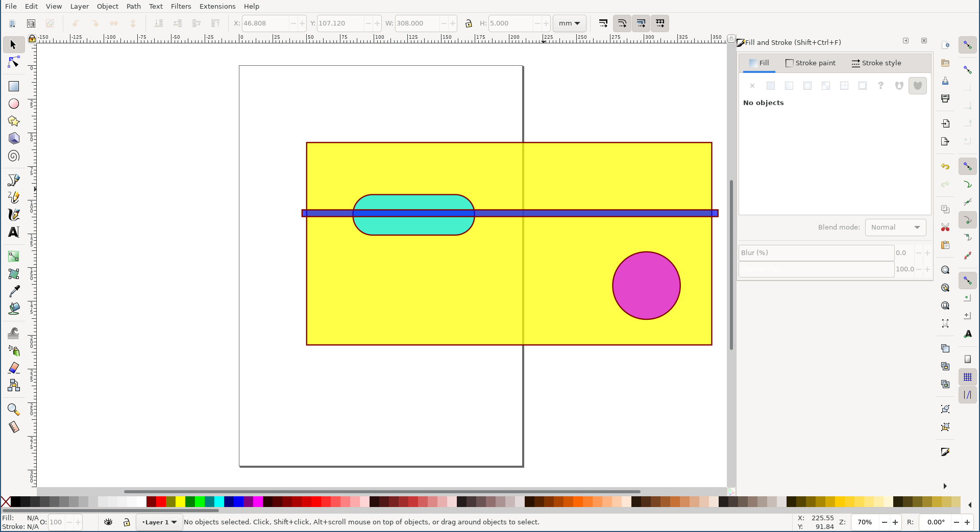
Task: Toggle width/height lock ratio
Action: [x=469, y=23]
